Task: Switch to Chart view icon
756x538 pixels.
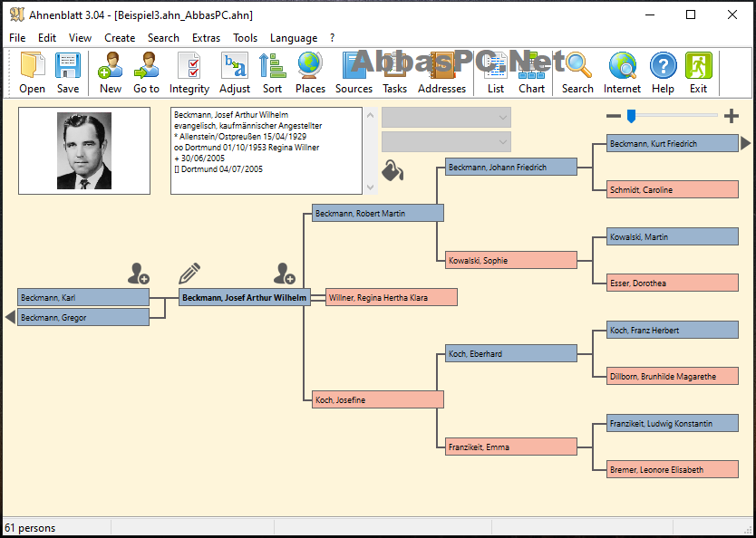Action: [x=531, y=65]
